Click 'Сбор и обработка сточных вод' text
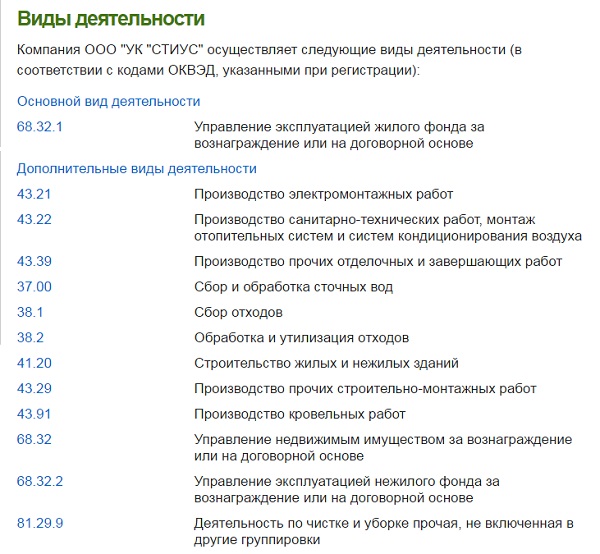This screenshot has width=600, height=554. [293, 287]
